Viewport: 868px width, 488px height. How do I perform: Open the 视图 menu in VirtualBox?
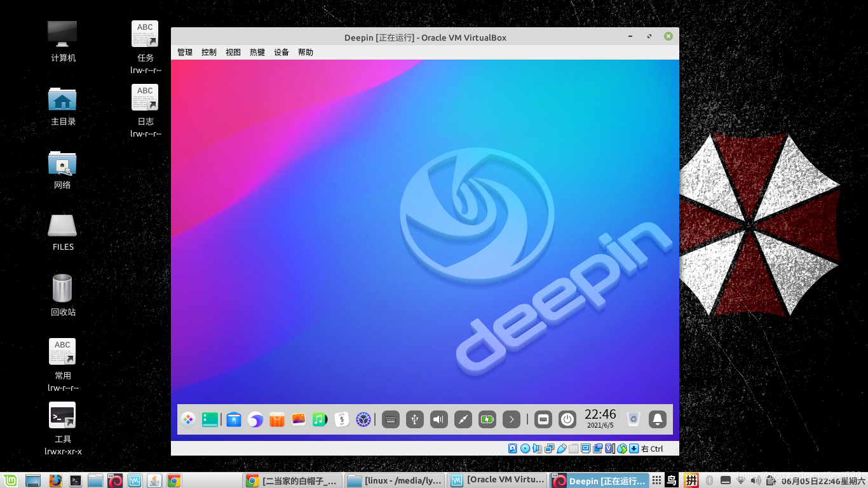233,52
